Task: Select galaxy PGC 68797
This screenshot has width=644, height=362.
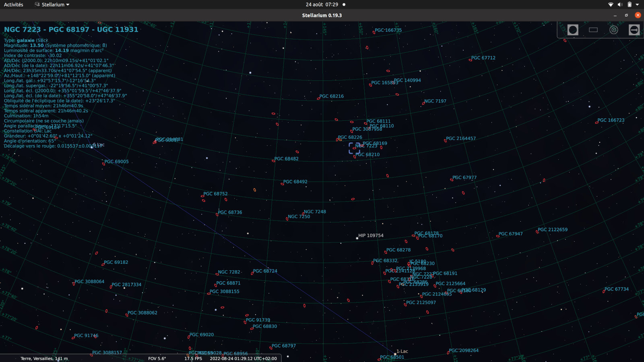Action: coord(284,346)
